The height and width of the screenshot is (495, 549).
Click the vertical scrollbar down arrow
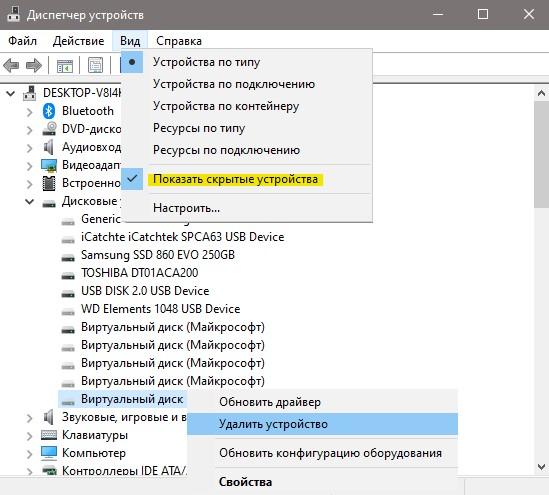[x=541, y=467]
